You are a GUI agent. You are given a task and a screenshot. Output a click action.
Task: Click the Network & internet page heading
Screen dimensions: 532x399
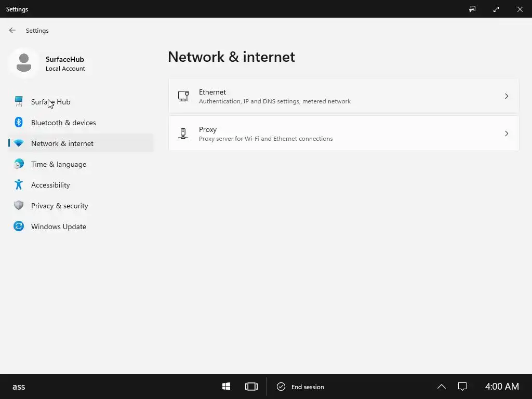(231, 57)
